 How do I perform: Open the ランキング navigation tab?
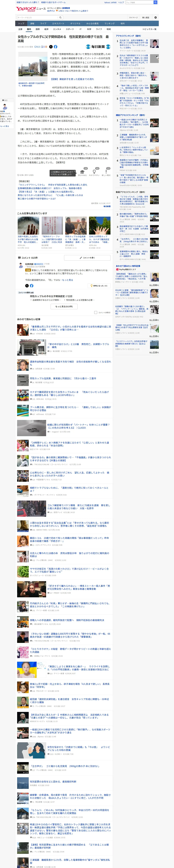click(109, 24)
